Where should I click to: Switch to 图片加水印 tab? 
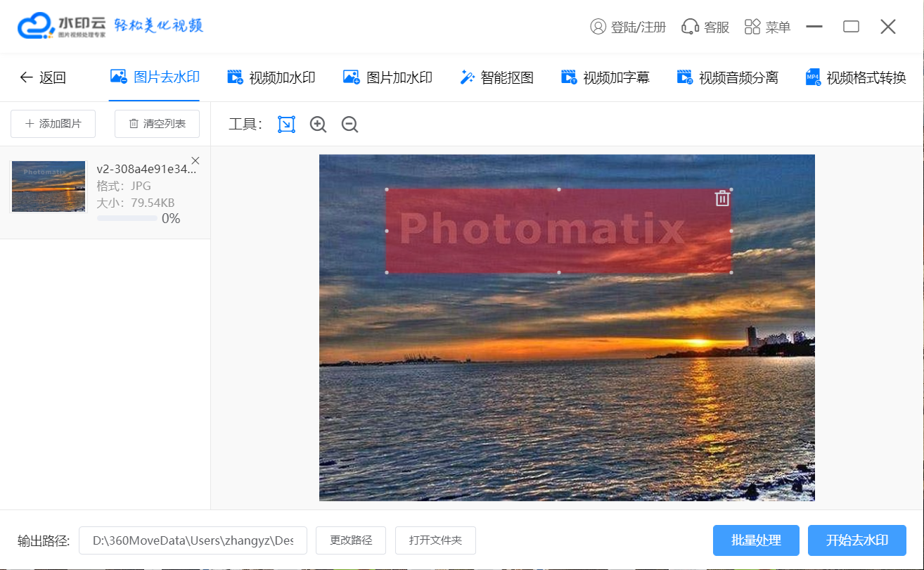[x=387, y=77]
